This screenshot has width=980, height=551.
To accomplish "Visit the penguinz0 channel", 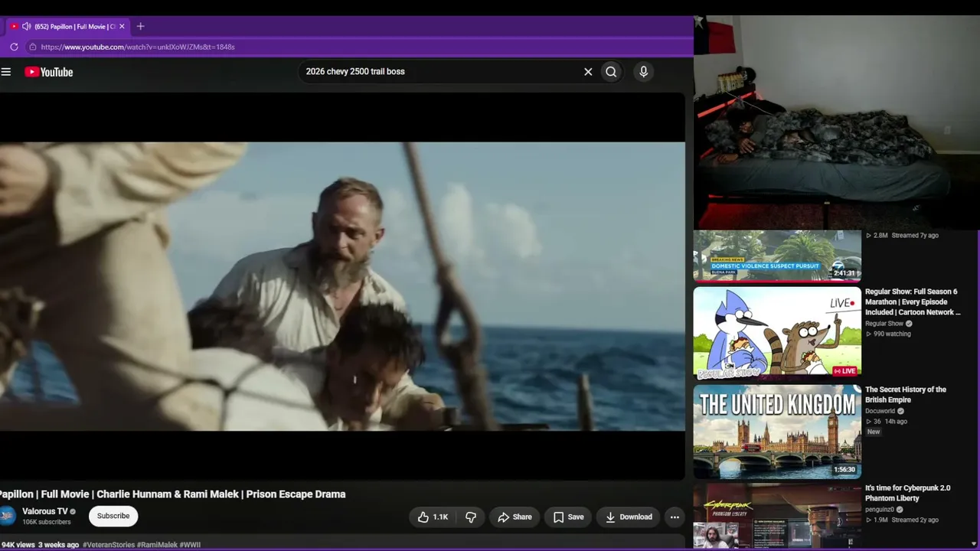I will point(880,509).
